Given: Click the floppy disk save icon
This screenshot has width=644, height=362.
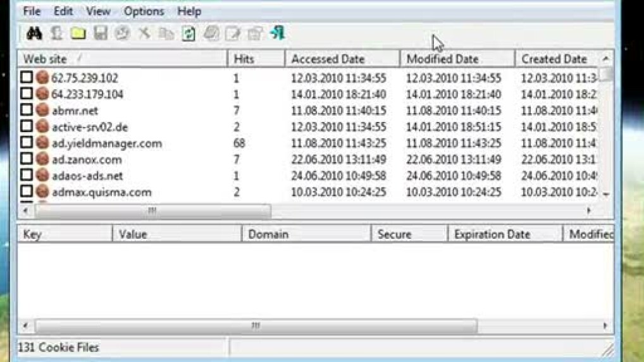Looking at the screenshot, I should tap(100, 33).
